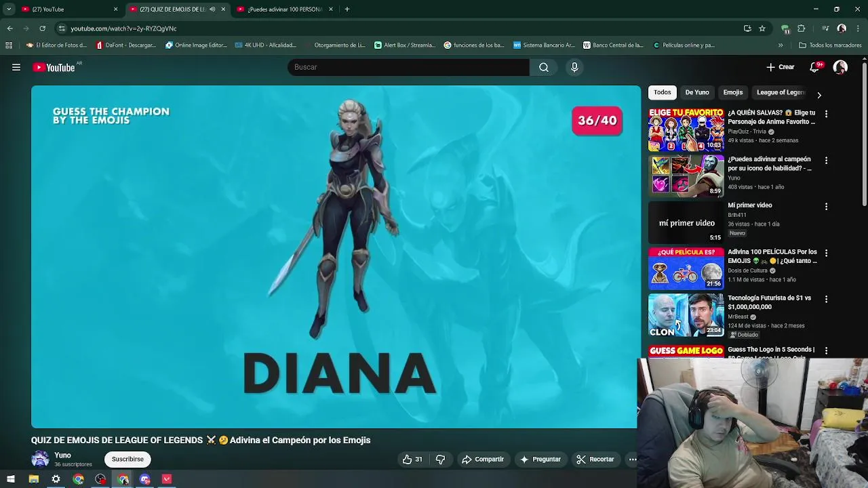Open options for Adivina 100 Películas video
The height and width of the screenshot is (488, 868).
[826, 253]
